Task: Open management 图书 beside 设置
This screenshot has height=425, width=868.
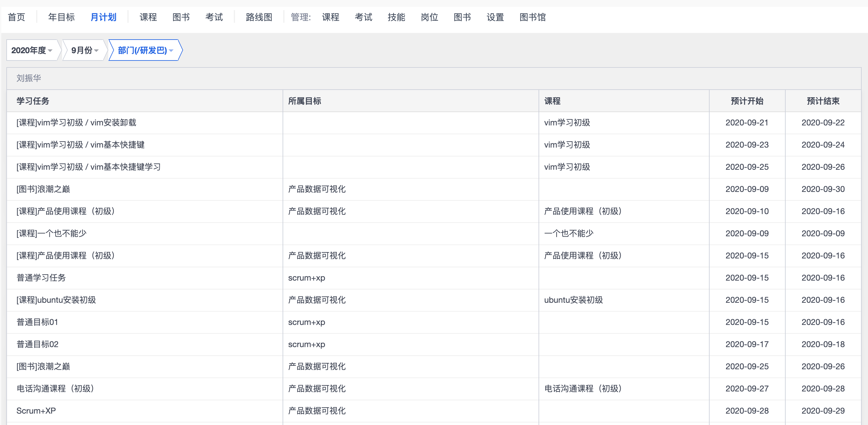Action: (462, 17)
